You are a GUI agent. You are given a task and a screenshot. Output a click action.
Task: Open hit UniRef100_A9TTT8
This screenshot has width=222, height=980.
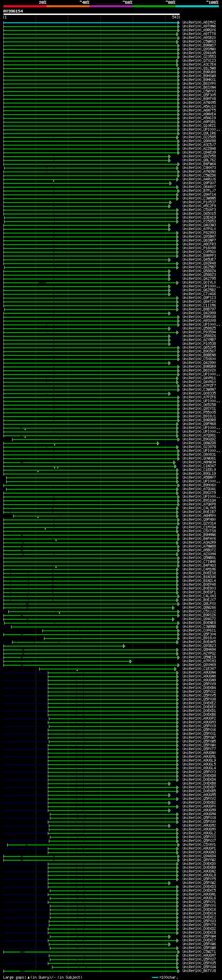click(199, 34)
